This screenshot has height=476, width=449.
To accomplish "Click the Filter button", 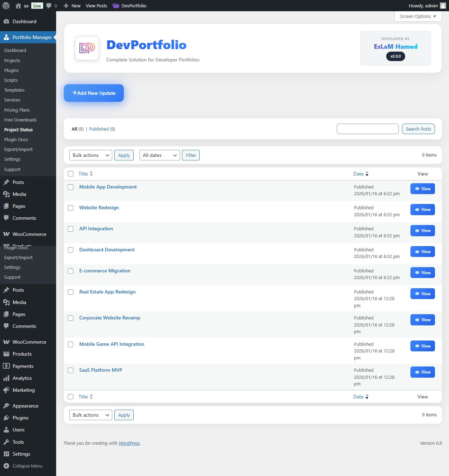I will [x=191, y=155].
